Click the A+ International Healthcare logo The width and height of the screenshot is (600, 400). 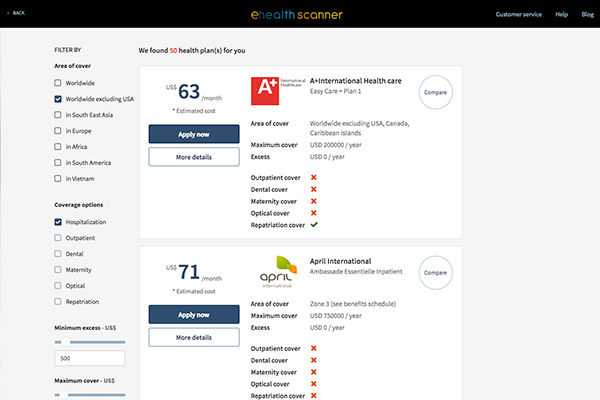coord(278,91)
